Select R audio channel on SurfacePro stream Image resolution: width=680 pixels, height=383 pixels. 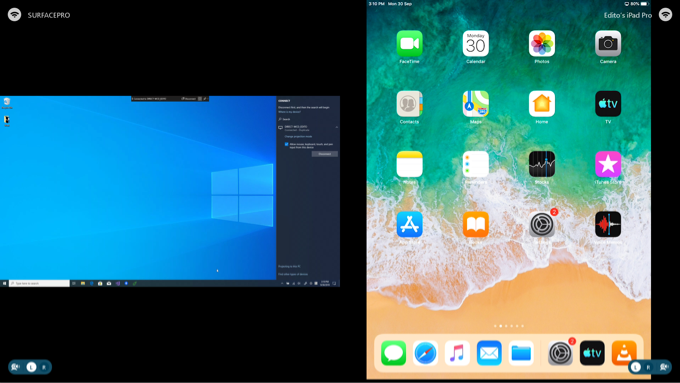point(44,367)
